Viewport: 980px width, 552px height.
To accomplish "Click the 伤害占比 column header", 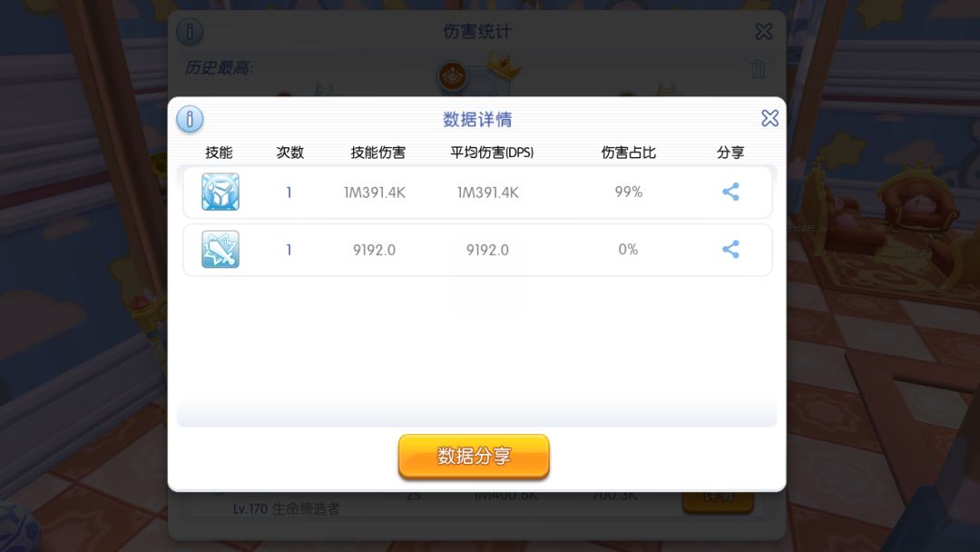I will coord(629,153).
